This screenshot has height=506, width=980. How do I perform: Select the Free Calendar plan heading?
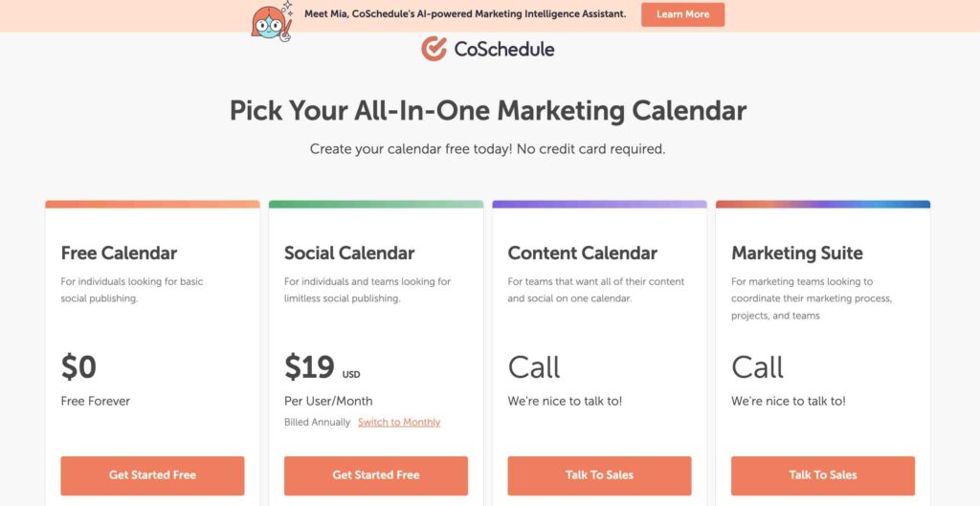(x=119, y=253)
